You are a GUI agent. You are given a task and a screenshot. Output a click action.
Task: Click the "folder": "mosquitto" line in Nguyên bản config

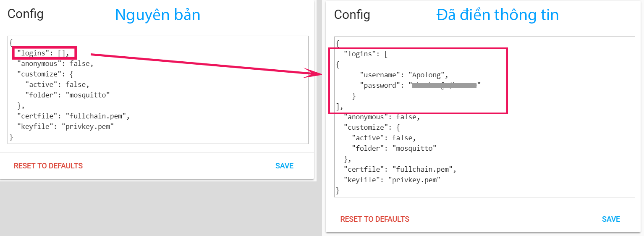(x=67, y=95)
